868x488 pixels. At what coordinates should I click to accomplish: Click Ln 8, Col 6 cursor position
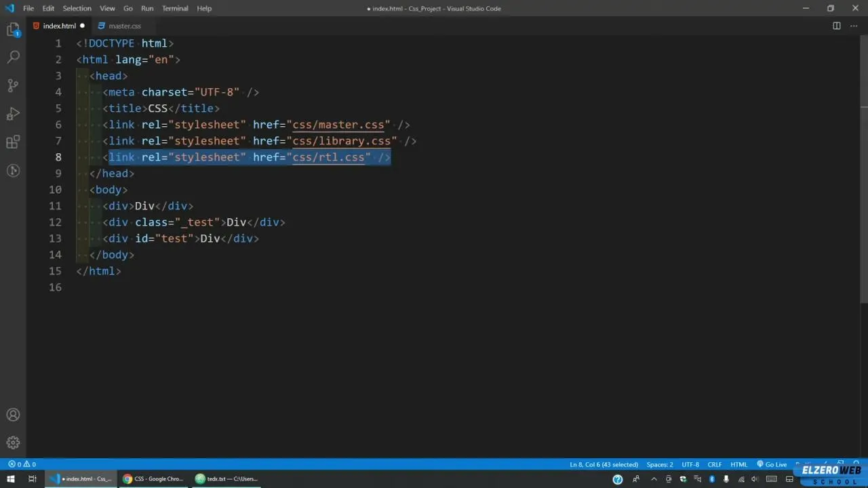604,464
